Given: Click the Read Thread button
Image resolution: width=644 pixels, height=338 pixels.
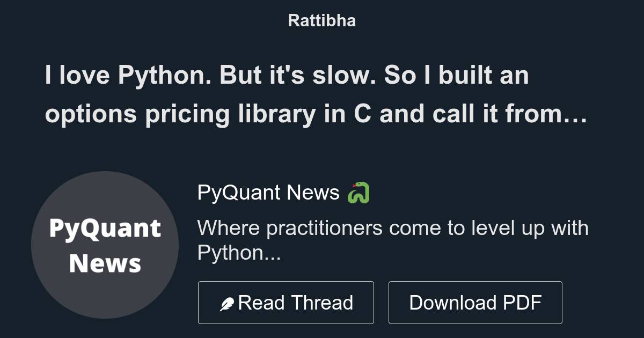Looking at the screenshot, I should (286, 302).
